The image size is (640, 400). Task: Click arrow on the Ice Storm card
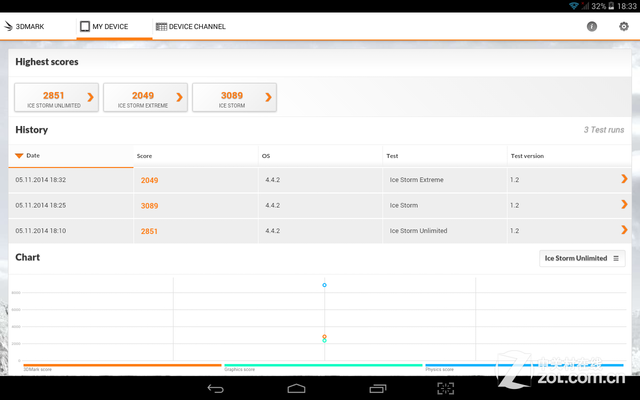[x=268, y=97]
